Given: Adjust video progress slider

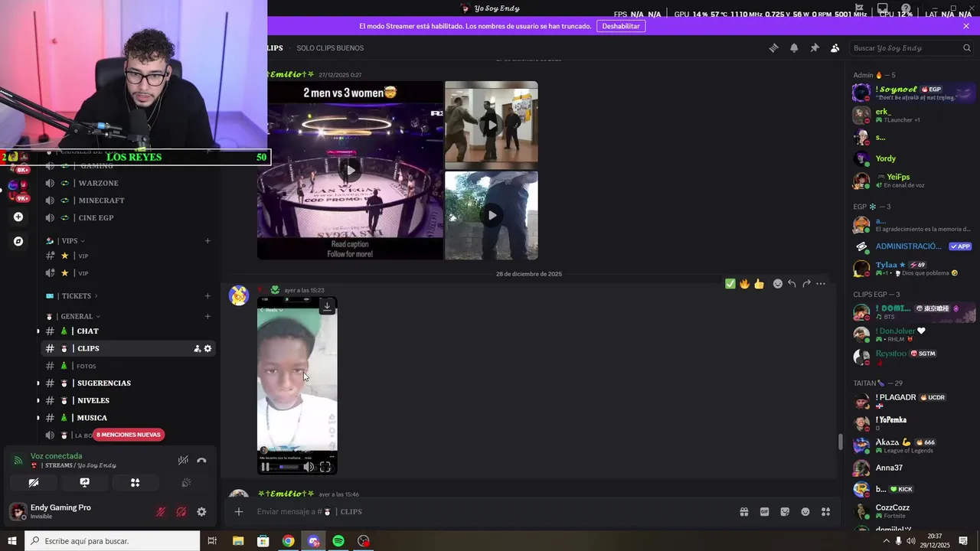Looking at the screenshot, I should coord(289,467).
